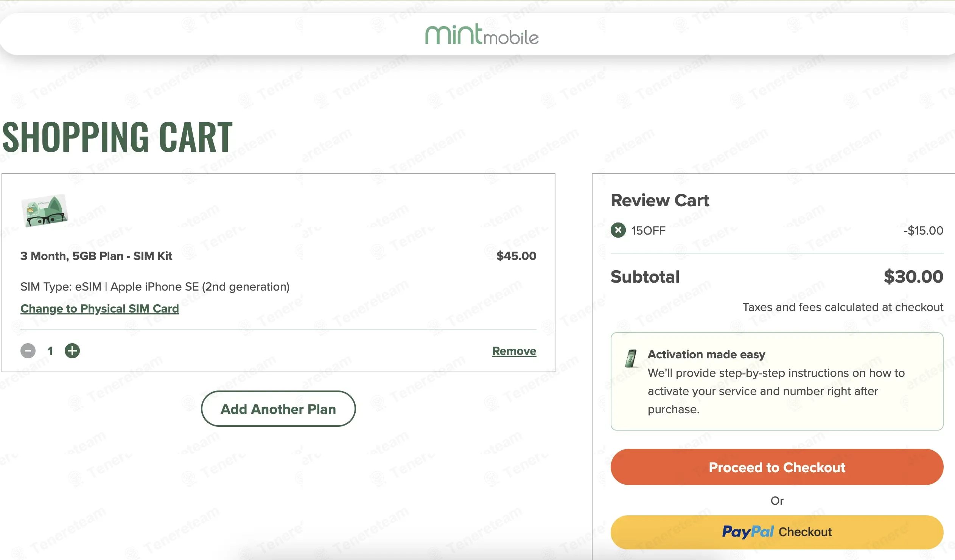Click the Subtotal label

point(645,277)
